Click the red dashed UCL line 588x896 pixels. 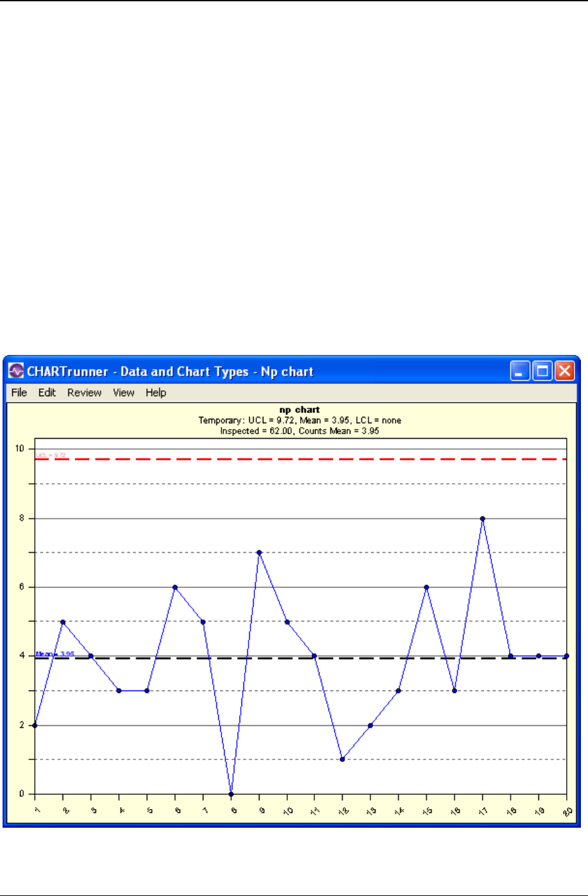[301, 459]
